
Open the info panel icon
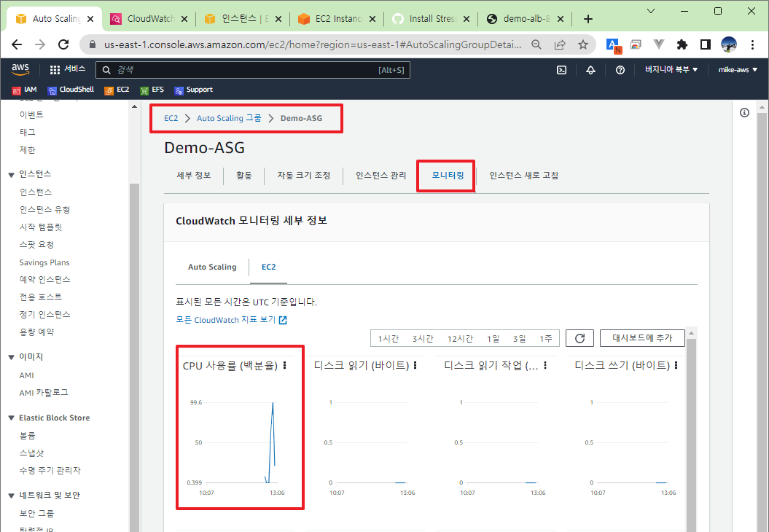(x=744, y=113)
